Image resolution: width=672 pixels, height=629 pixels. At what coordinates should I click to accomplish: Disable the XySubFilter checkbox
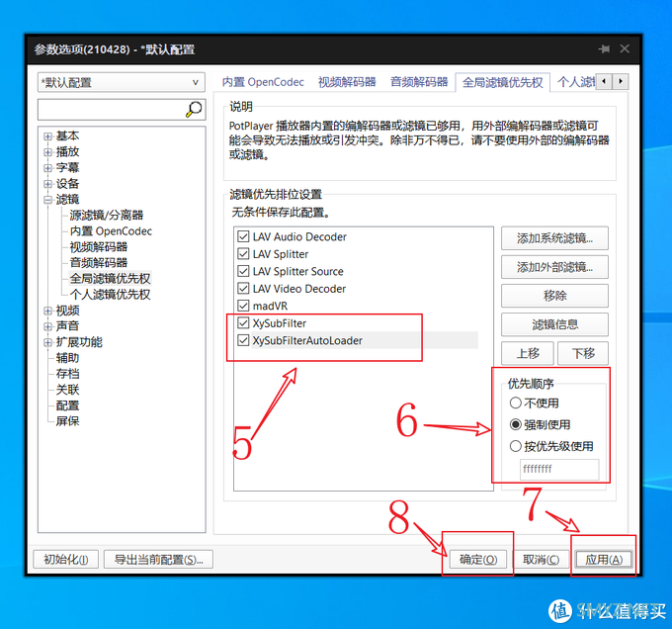click(243, 323)
